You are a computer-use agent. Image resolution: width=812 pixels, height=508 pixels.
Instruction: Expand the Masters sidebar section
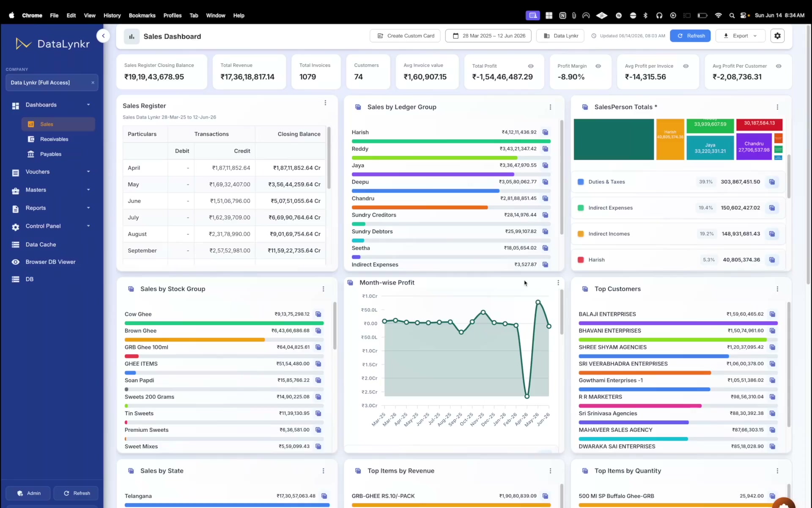(52, 190)
